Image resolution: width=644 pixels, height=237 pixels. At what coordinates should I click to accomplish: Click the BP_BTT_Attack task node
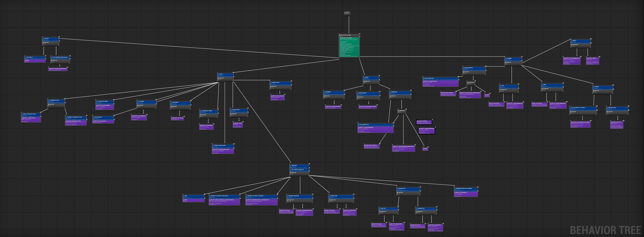(x=592, y=61)
